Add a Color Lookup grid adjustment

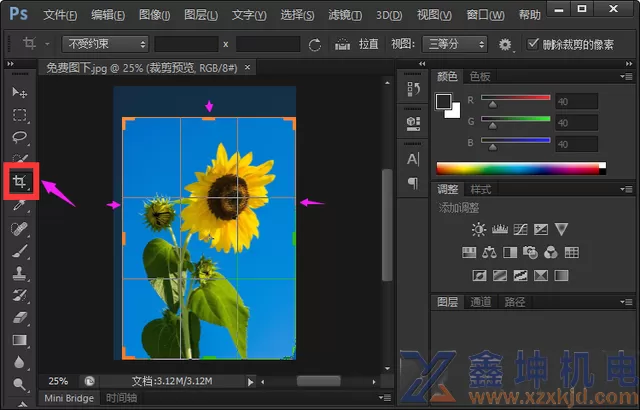click(x=571, y=253)
